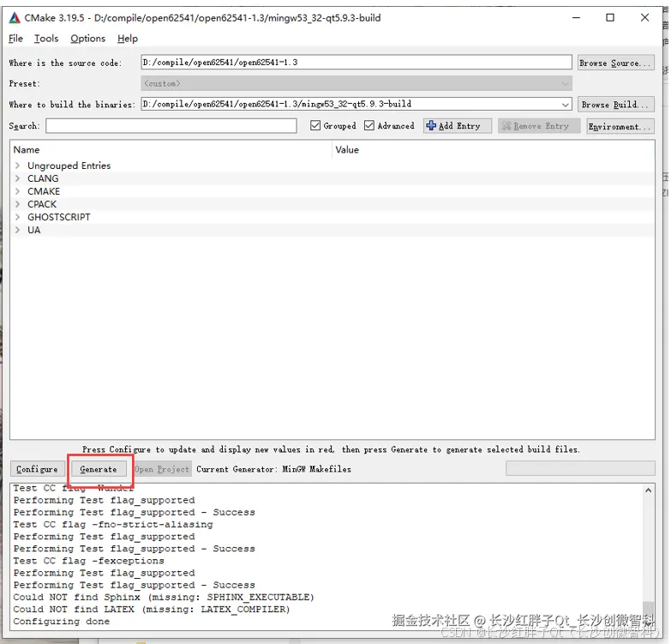Expand the Ungrouped Entries group

(17, 166)
